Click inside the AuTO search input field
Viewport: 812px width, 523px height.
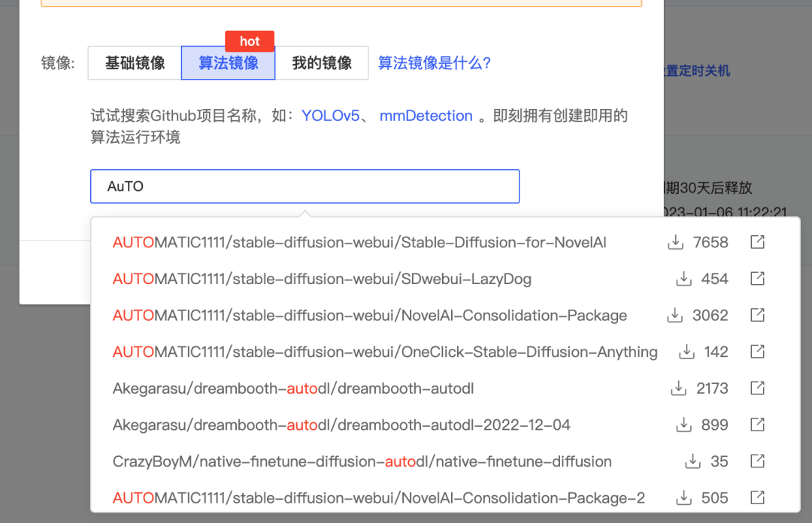pos(304,186)
